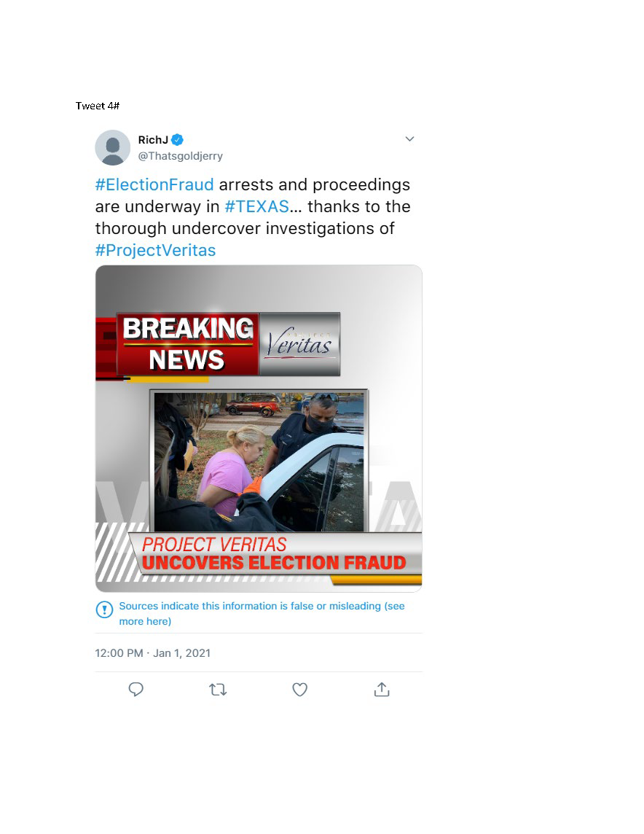Open the #ElectionFraud hashtag
Screen dimensions: 644x834
pos(154,184)
